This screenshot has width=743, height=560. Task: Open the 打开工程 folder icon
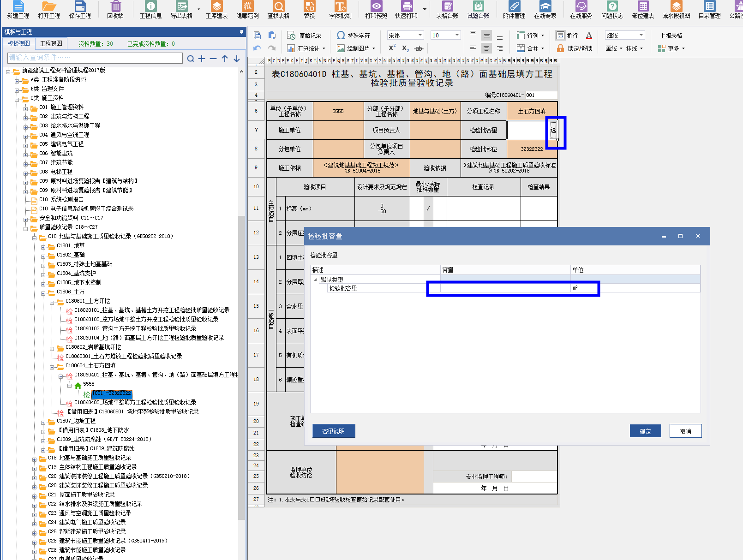pyautogui.click(x=49, y=10)
